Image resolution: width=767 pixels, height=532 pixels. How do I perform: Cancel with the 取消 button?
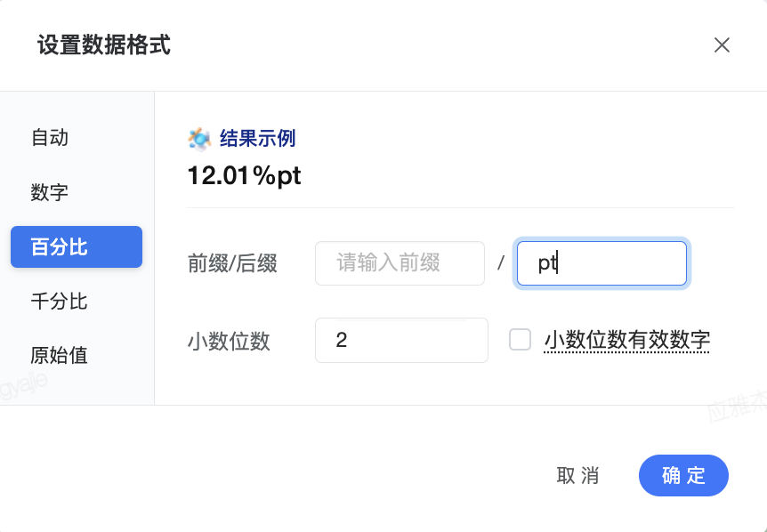(577, 475)
